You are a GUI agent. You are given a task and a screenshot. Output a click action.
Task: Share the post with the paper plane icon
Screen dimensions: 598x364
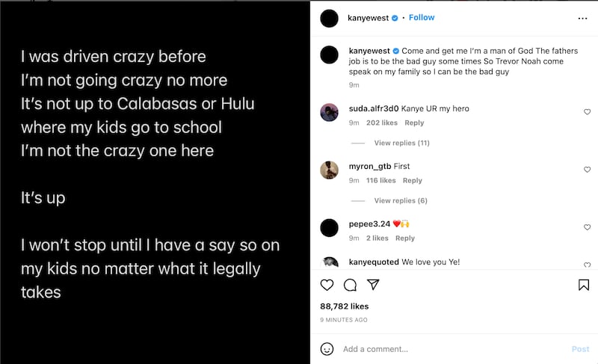(373, 285)
